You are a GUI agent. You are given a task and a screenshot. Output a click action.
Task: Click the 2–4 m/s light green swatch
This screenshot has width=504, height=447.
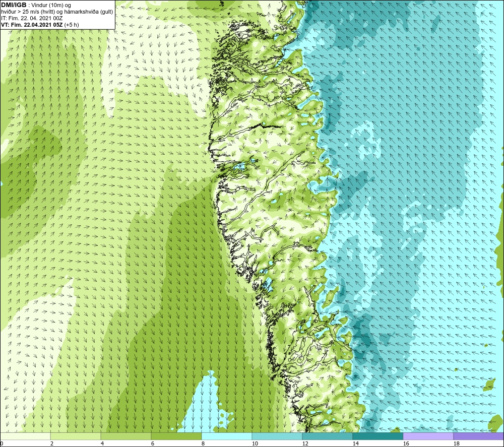(76, 436)
